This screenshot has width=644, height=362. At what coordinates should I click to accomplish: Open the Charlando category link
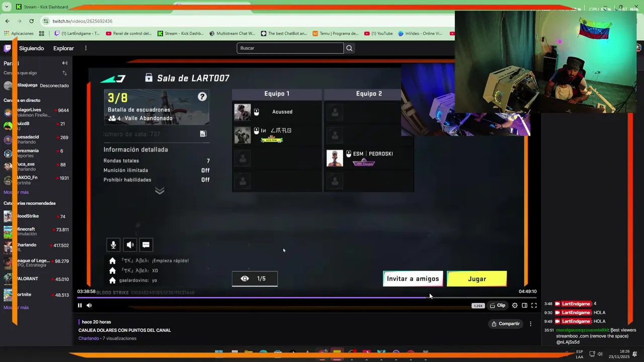pyautogui.click(x=89, y=338)
